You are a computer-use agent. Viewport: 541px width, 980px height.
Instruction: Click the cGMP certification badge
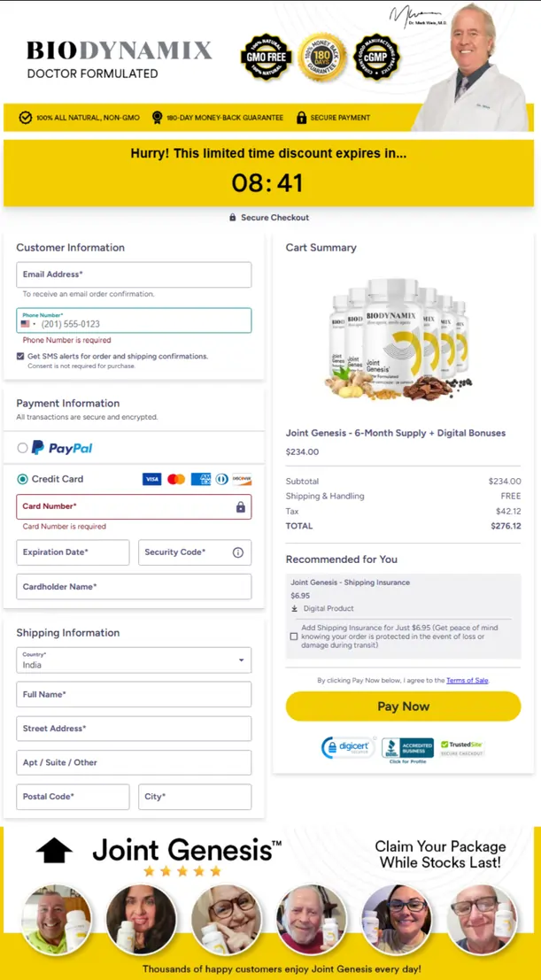tap(377, 58)
